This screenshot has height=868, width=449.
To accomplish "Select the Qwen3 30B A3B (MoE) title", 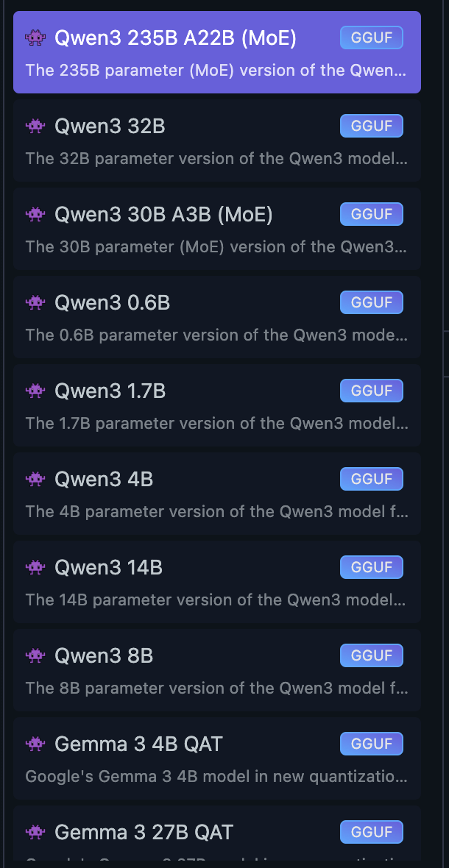I will point(163,214).
